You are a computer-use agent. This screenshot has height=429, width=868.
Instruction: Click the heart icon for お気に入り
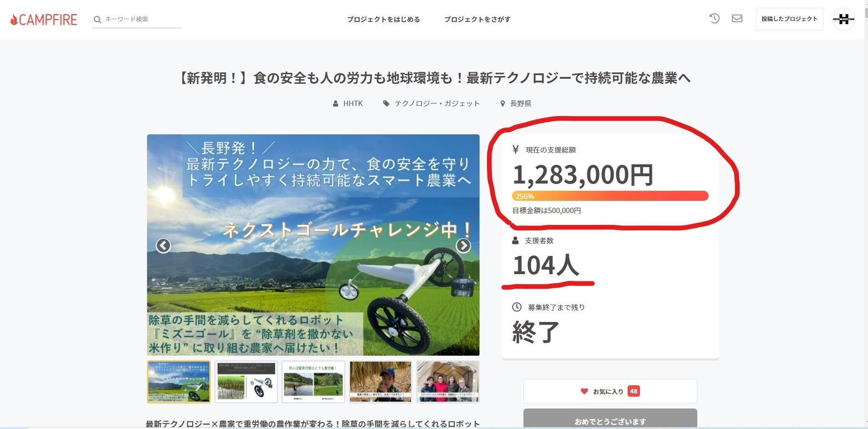[584, 391]
